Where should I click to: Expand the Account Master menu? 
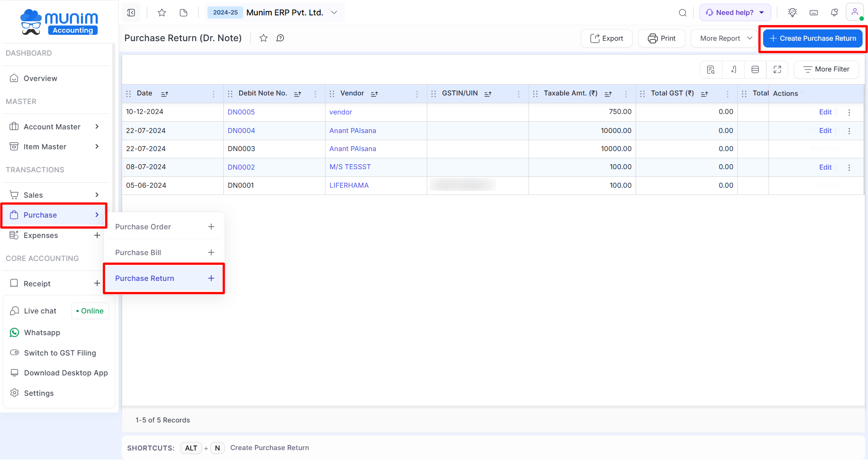click(55, 127)
